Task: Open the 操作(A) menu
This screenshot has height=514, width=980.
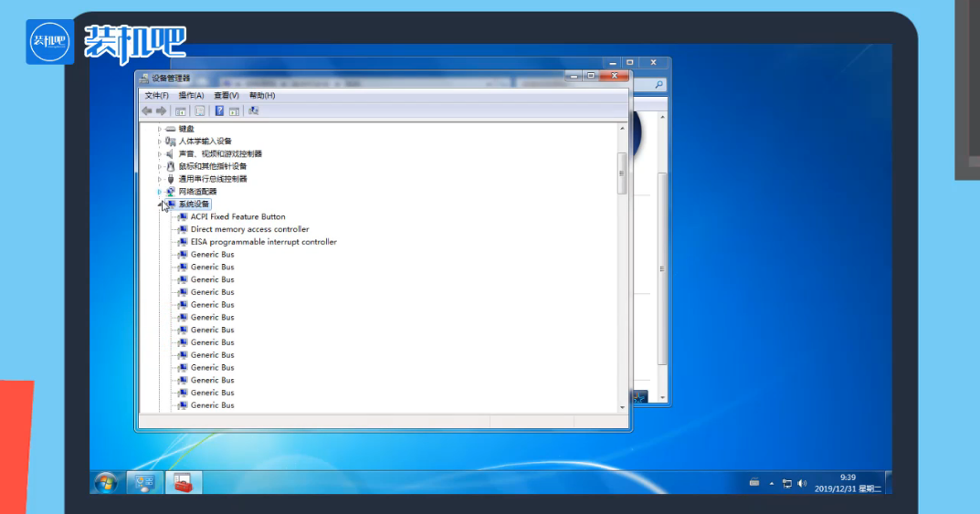Action: [191, 96]
